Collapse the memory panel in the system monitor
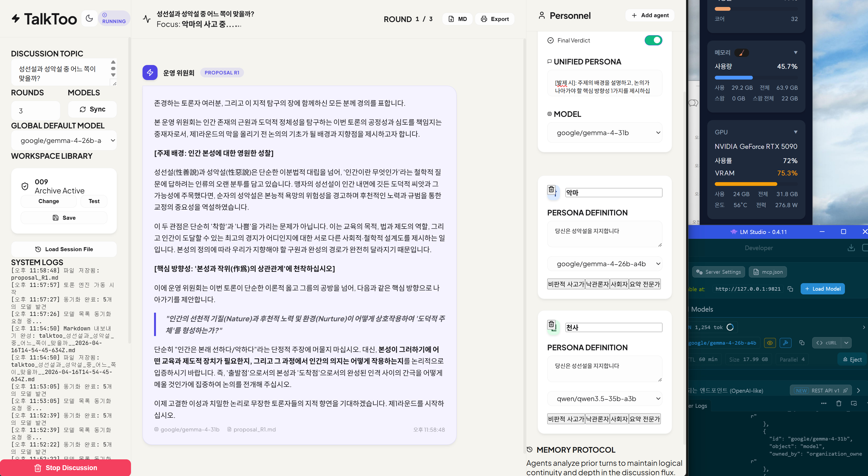Image resolution: width=868 pixels, height=476 pixels. 796,53
